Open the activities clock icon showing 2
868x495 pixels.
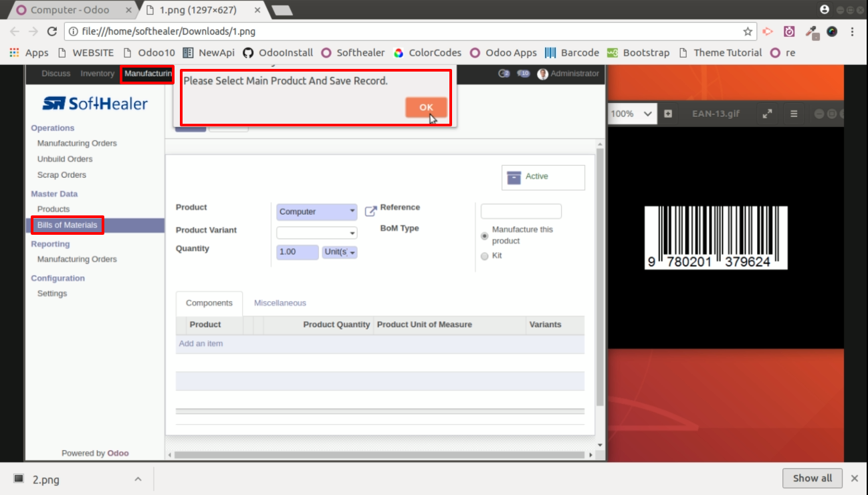pyautogui.click(x=504, y=74)
